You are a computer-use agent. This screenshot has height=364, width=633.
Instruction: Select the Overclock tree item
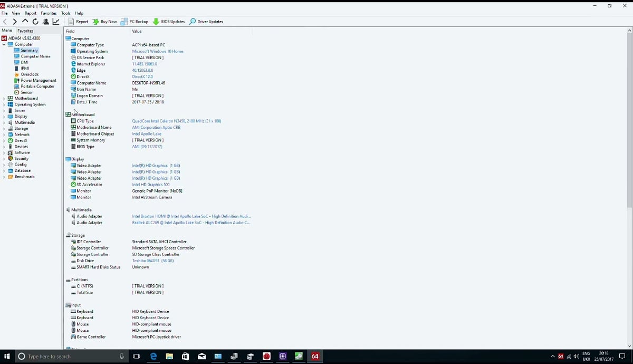pyautogui.click(x=30, y=74)
